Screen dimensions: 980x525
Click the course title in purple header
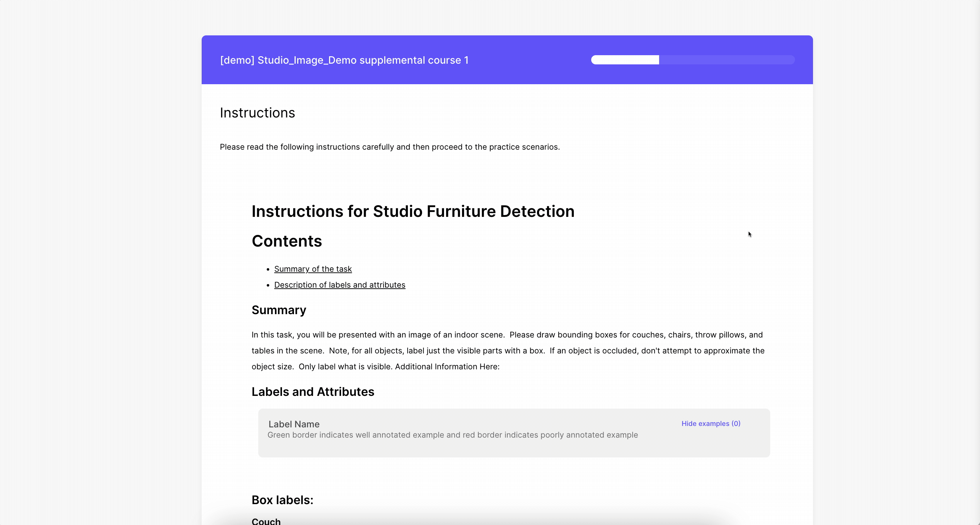[x=344, y=60]
